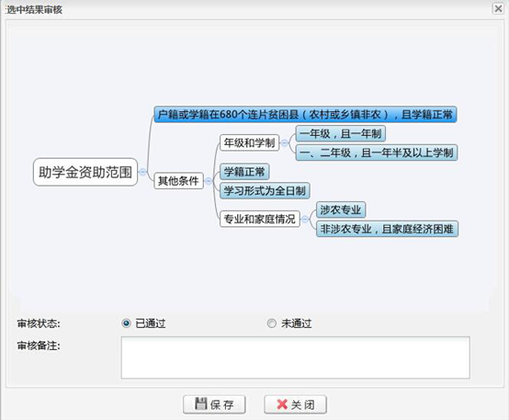Click the 关闭 button
509x420 pixels.
pos(296,404)
